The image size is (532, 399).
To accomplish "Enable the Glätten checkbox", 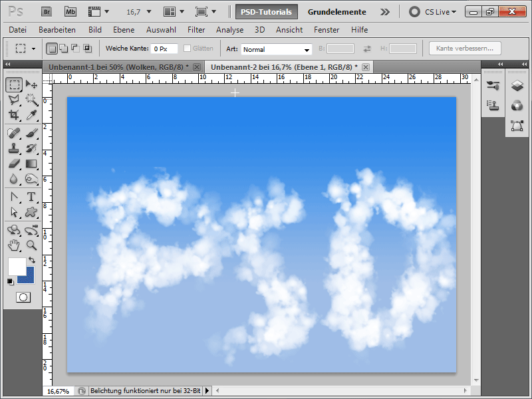I will point(187,48).
